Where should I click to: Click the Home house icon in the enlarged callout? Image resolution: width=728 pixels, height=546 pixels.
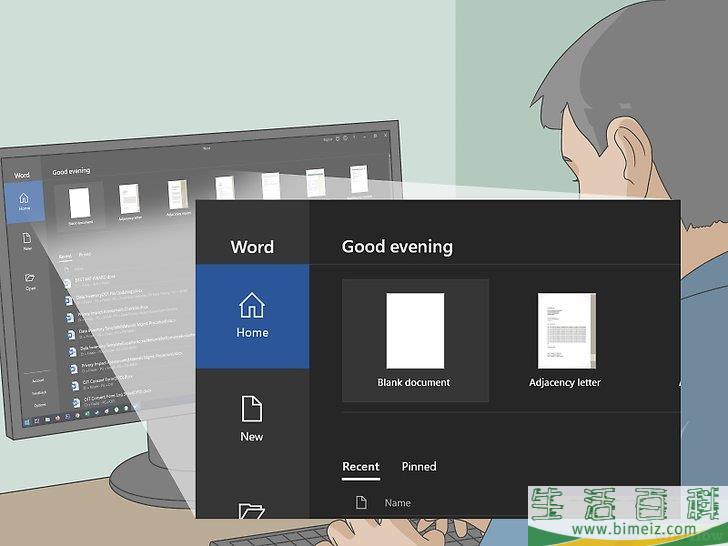point(252,305)
